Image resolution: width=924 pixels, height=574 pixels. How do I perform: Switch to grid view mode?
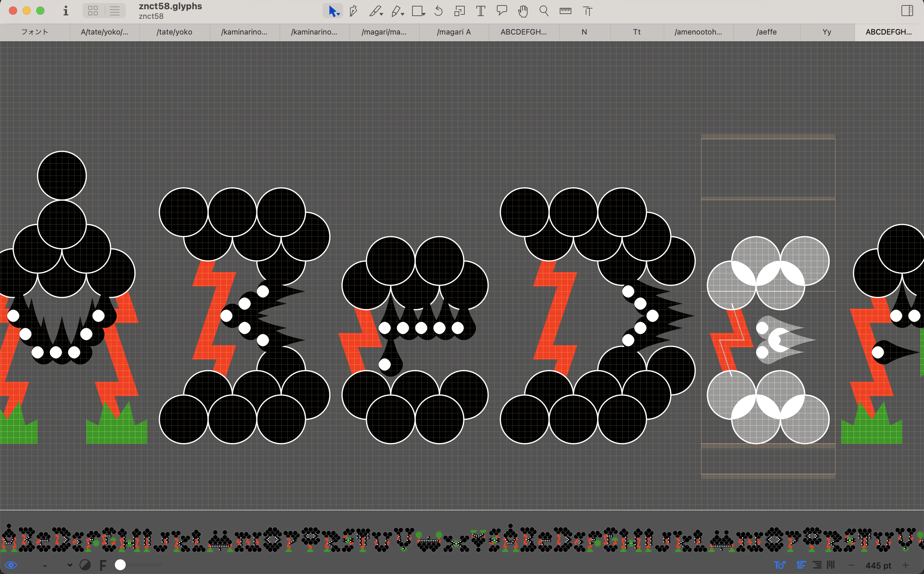tap(93, 11)
